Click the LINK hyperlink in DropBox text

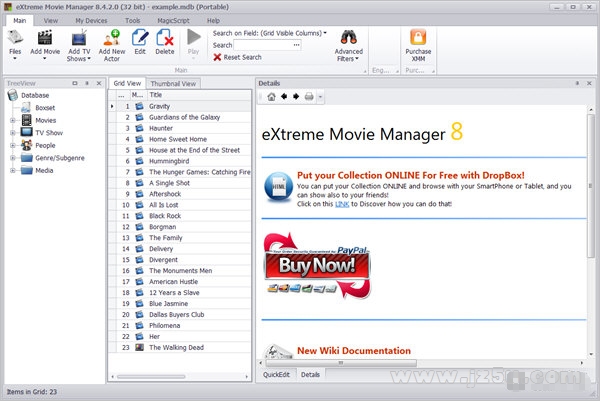[x=342, y=204]
